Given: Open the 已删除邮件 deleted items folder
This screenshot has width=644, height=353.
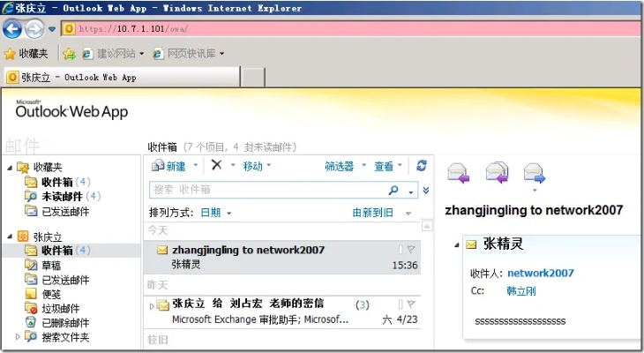Looking at the screenshot, I should pos(57,323).
